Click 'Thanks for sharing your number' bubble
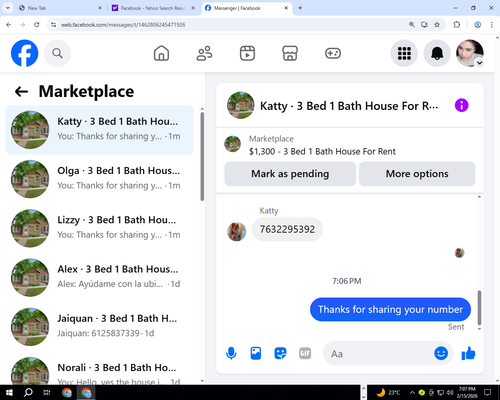Screen dimensions: 500x400 tap(390, 309)
